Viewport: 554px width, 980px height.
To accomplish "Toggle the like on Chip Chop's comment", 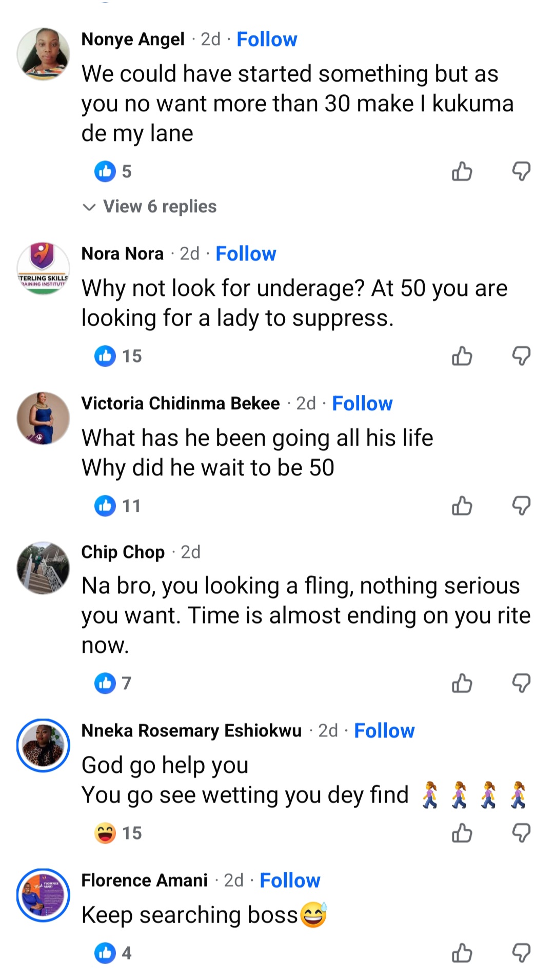I will pyautogui.click(x=461, y=683).
